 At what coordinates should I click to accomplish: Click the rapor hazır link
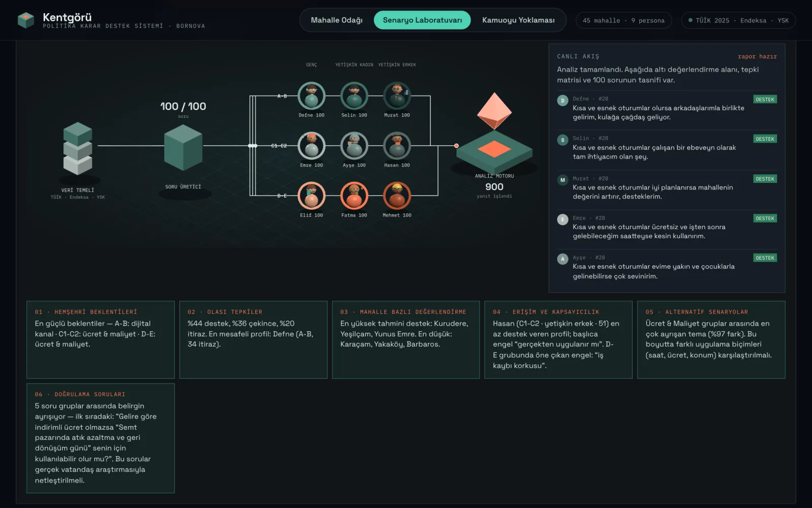757,56
